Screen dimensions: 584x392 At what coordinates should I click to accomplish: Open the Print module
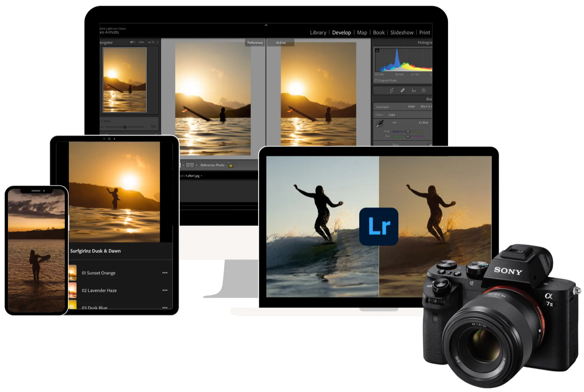[x=425, y=32]
